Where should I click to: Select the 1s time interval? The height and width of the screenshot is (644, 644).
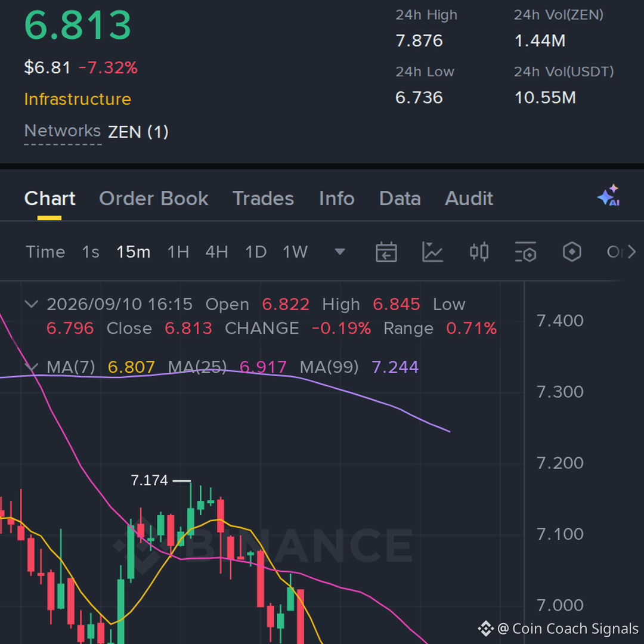pyautogui.click(x=91, y=252)
